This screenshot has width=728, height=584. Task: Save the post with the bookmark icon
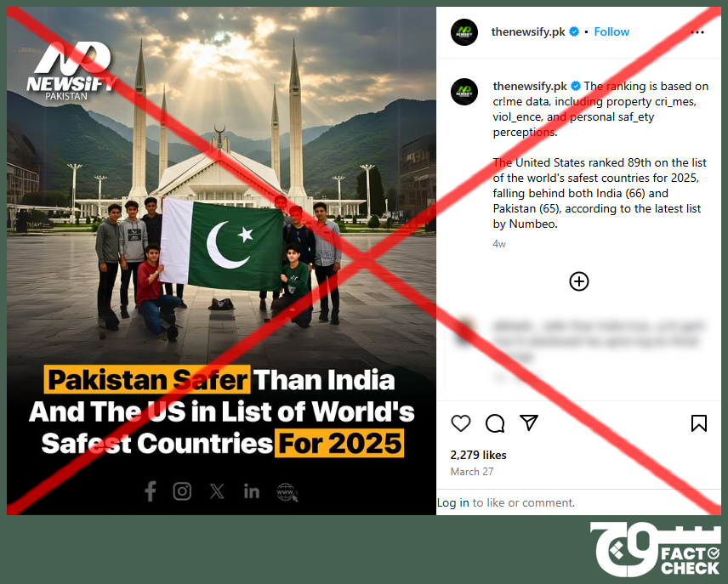[699, 423]
